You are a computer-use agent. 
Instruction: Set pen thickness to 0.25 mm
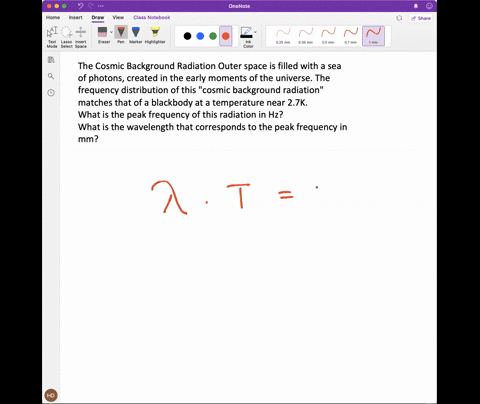pyautogui.click(x=283, y=36)
